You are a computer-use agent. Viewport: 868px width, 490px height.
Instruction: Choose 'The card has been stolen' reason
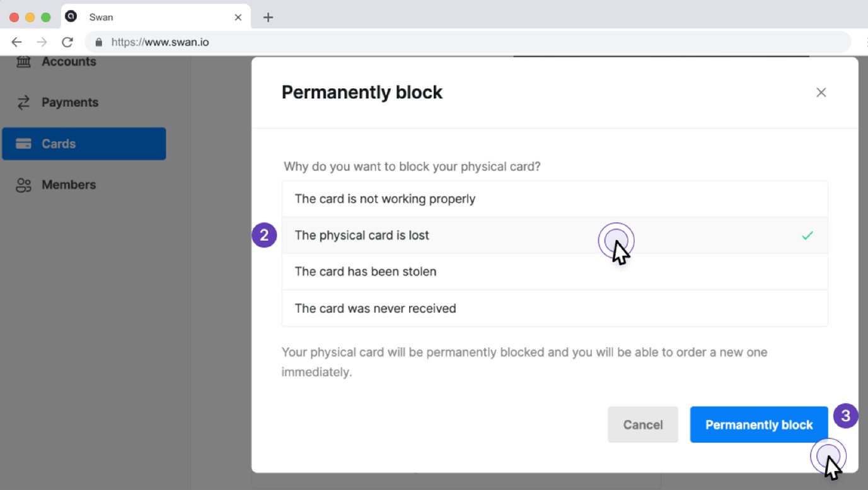[x=366, y=272]
